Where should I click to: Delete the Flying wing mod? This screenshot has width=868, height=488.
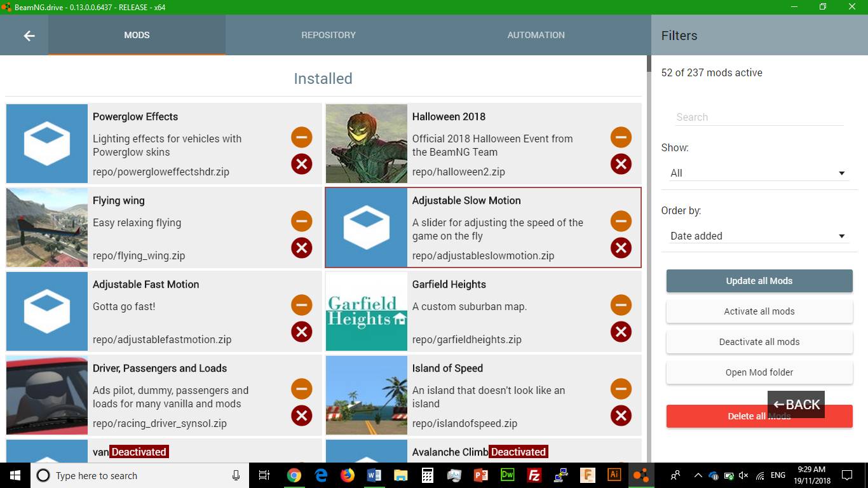coord(302,248)
